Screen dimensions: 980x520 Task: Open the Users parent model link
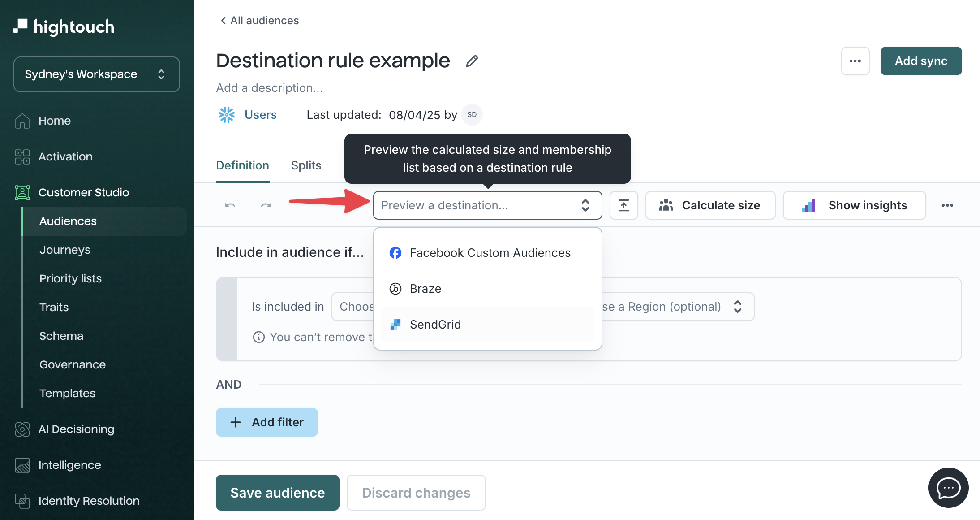click(x=261, y=115)
